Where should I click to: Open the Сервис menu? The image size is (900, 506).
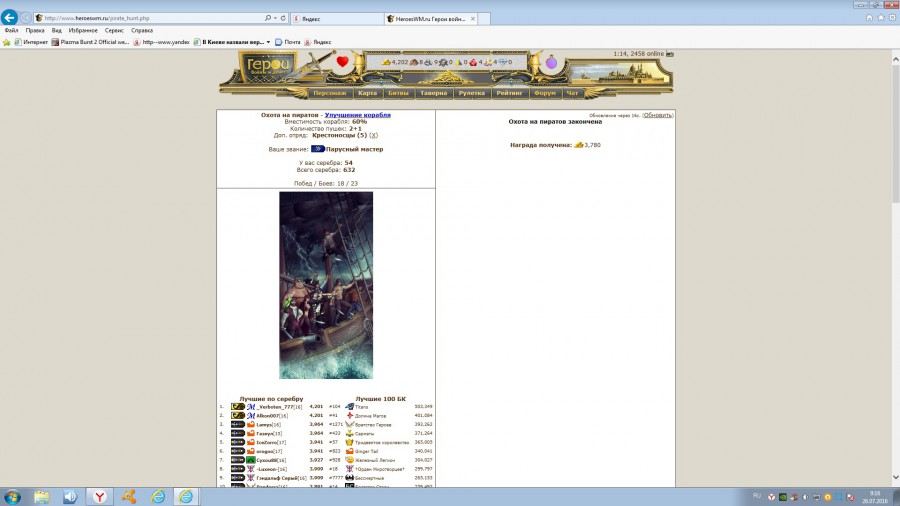click(114, 30)
